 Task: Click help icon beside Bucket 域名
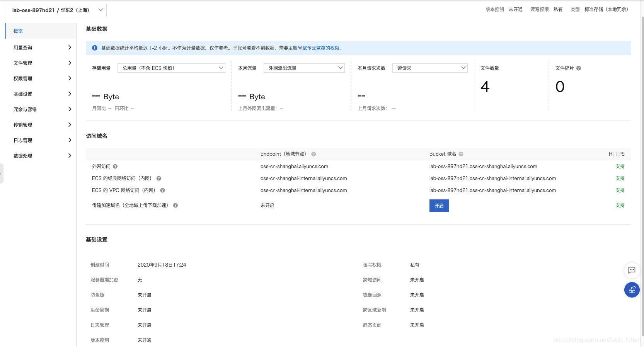pyautogui.click(x=461, y=154)
